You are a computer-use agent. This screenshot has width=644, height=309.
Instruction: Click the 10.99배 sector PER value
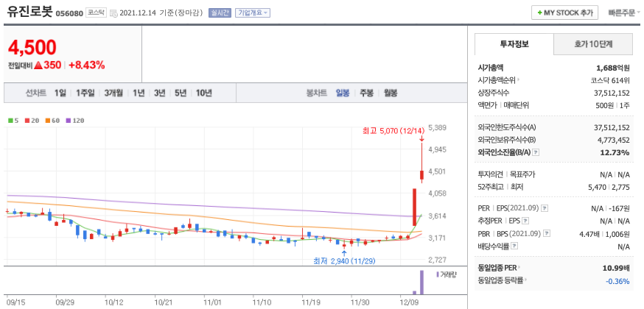615,269
